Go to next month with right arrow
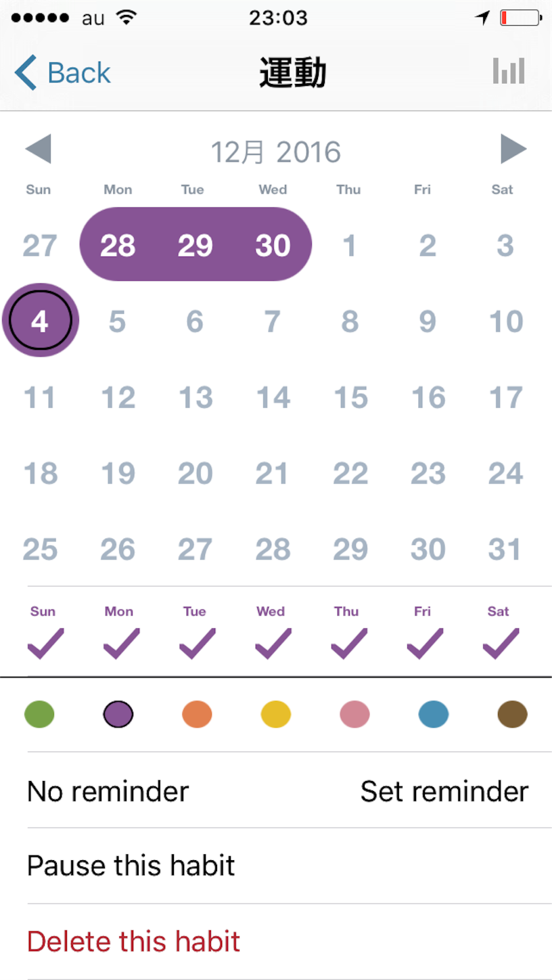 coord(513,149)
